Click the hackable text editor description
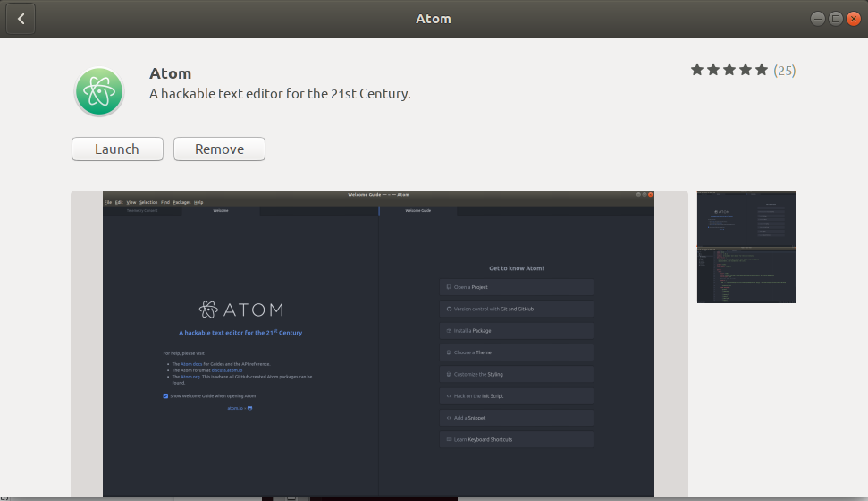 (280, 94)
